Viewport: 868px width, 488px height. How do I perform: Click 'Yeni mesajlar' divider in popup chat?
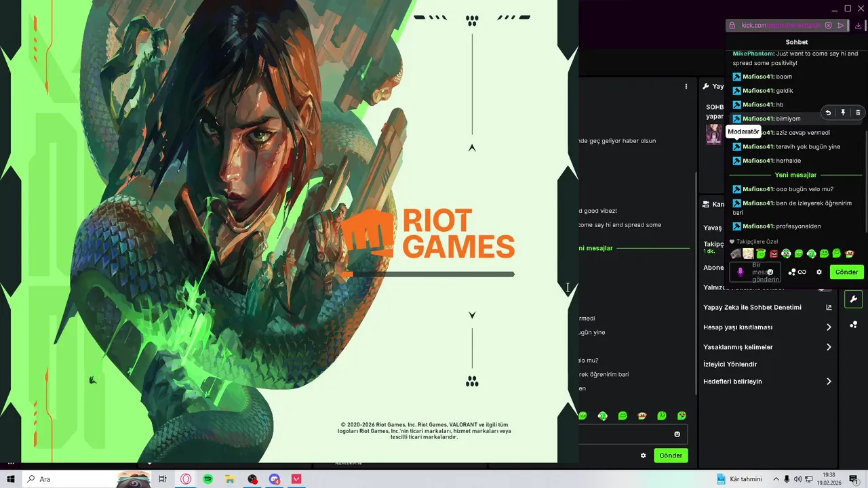(x=795, y=175)
